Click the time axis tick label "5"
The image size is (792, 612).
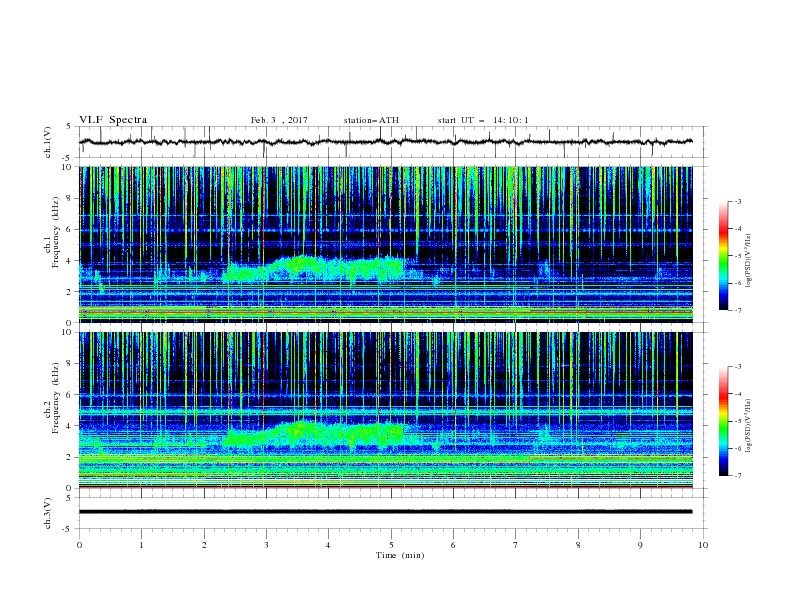[391, 545]
